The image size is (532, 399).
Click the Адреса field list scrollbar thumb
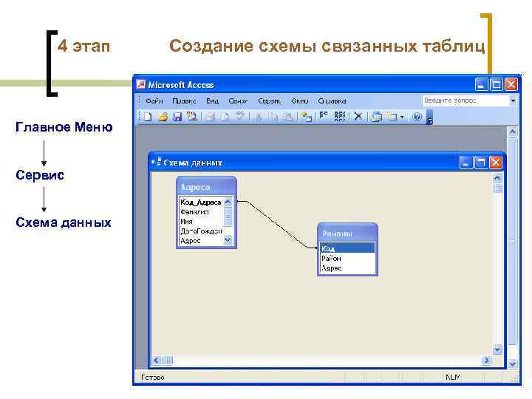click(x=228, y=217)
